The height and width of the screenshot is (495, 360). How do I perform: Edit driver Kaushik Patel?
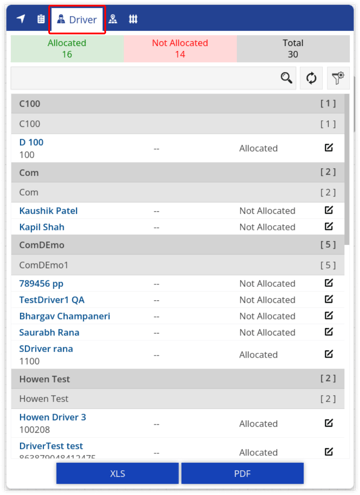(x=329, y=210)
